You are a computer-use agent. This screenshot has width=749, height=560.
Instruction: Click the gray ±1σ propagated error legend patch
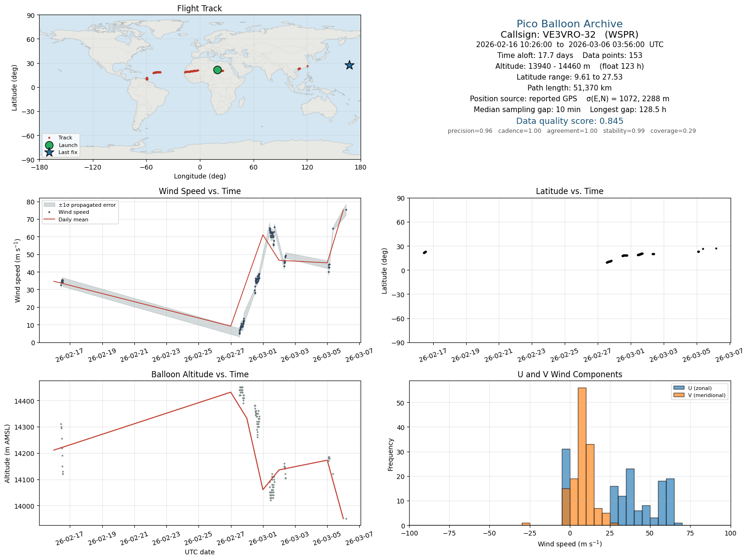(49, 205)
